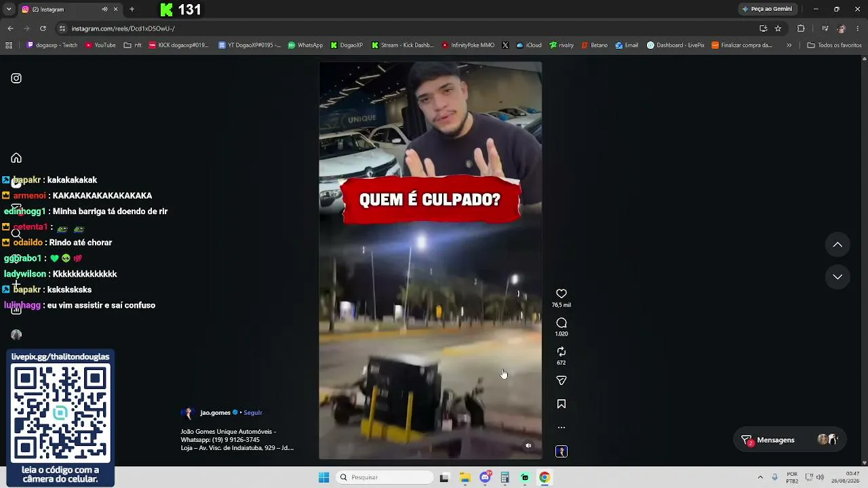
Task: Open a new browser tab
Action: [132, 9]
